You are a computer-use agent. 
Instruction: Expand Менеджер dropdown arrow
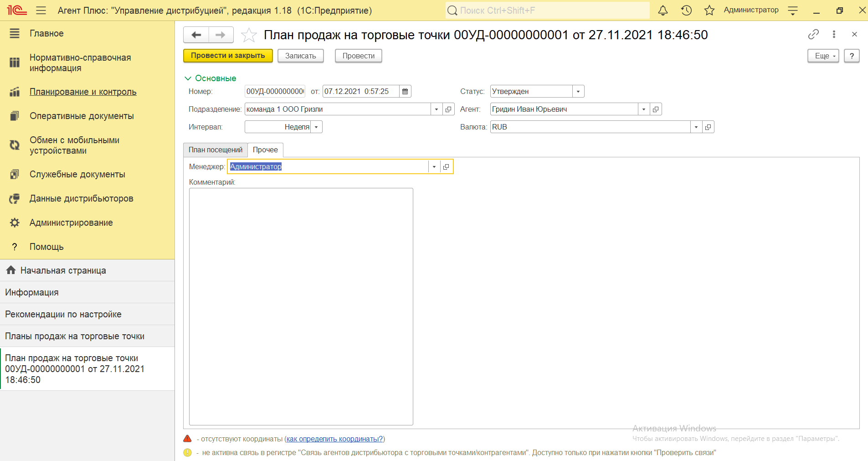pos(434,166)
